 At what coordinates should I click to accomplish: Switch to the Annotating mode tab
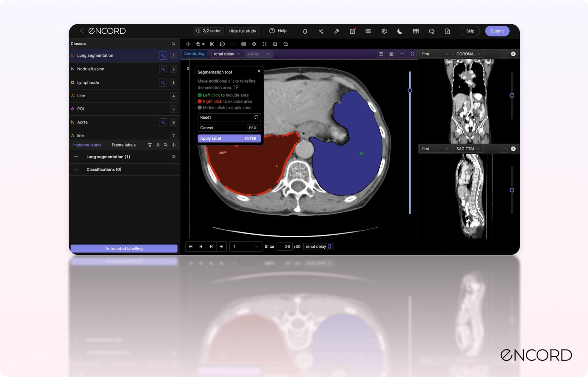pos(194,53)
